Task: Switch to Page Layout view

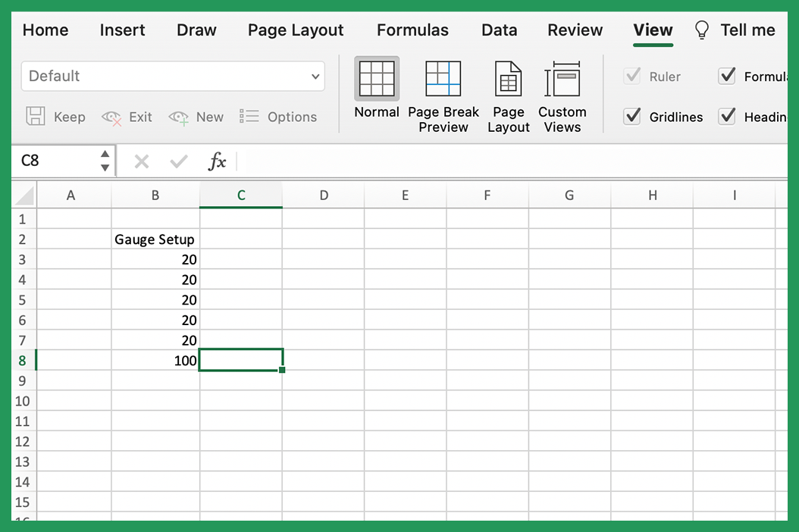Action: 508,95
